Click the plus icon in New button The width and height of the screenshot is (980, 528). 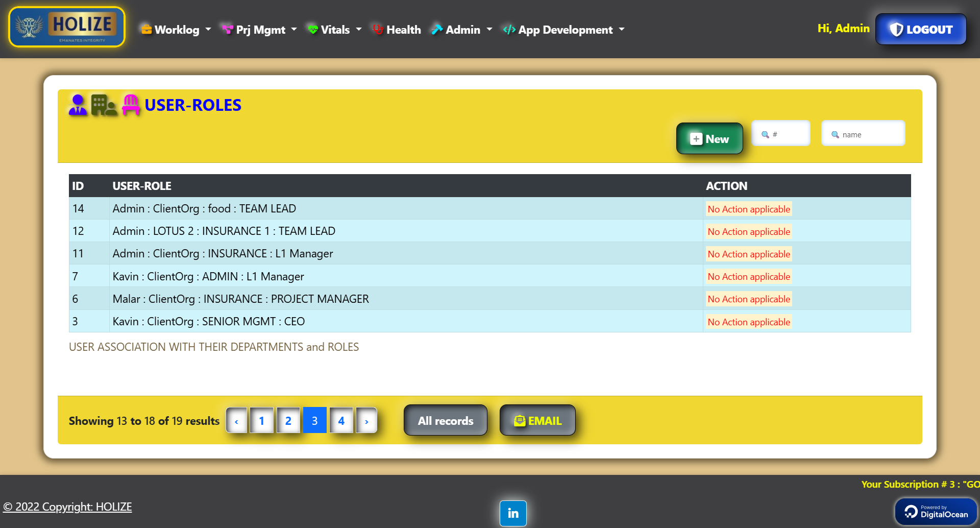tap(696, 139)
